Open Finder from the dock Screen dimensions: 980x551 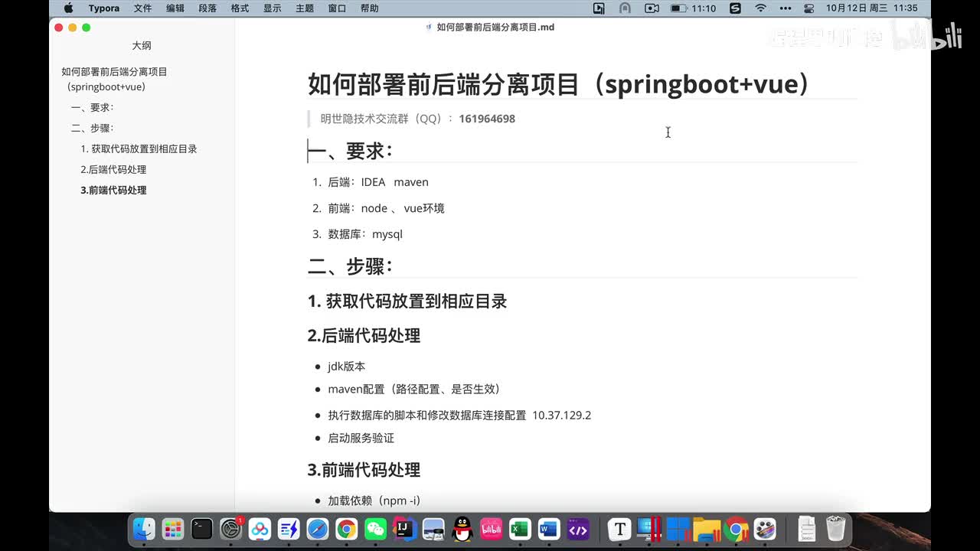click(144, 529)
